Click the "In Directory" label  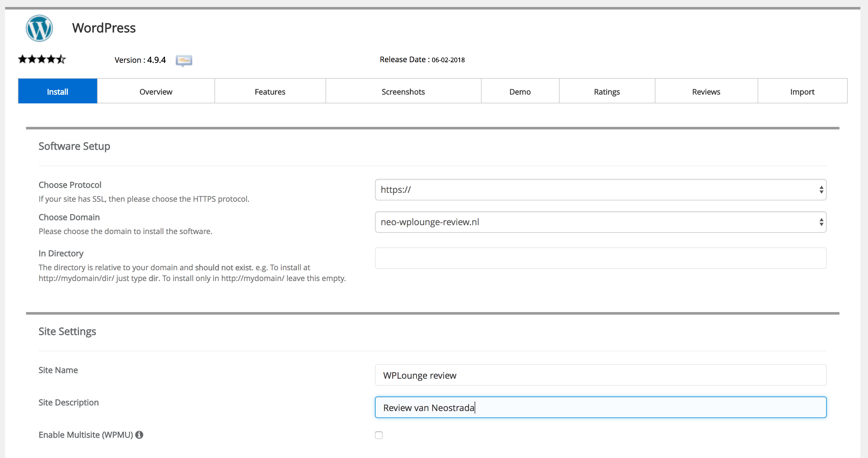pos(61,253)
